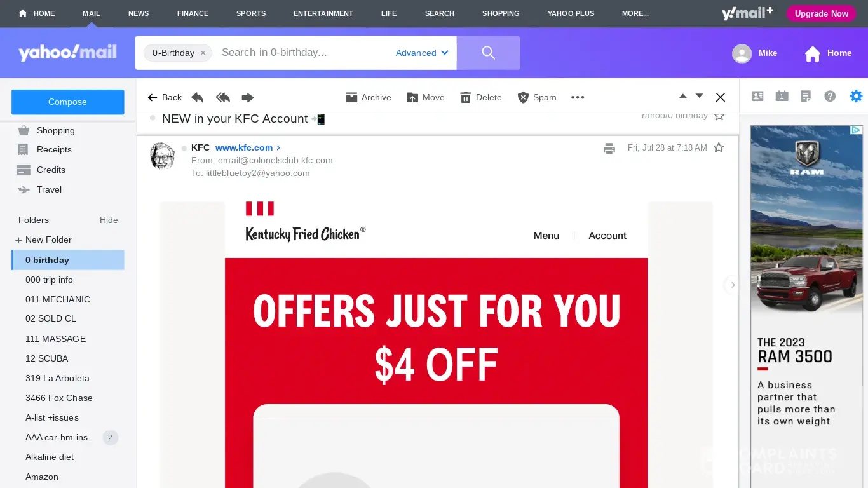Open the Notepad icon in right rail

pyautogui.click(x=806, y=96)
